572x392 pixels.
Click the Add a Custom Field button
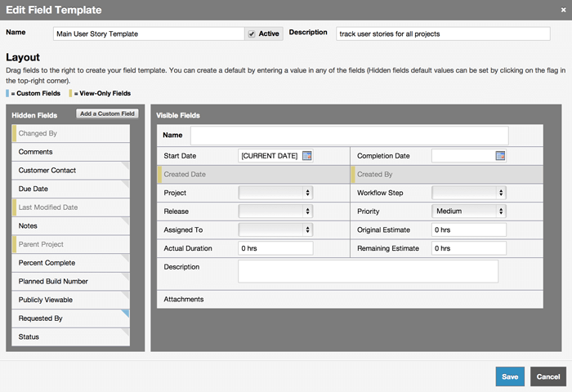click(107, 114)
